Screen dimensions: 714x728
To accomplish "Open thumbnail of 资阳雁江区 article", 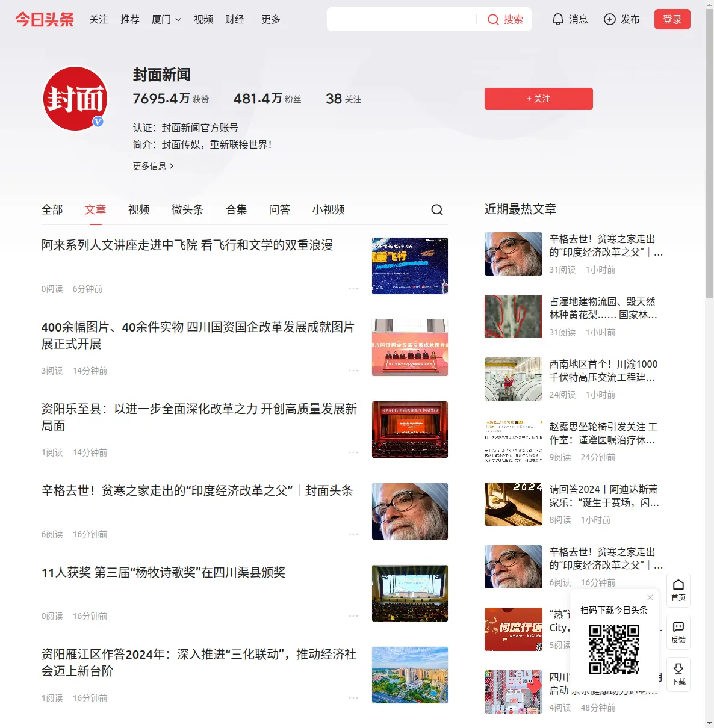I will pyautogui.click(x=410, y=675).
